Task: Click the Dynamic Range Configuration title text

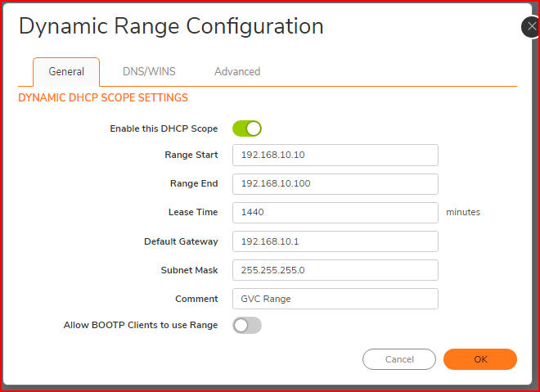Action: tap(171, 26)
